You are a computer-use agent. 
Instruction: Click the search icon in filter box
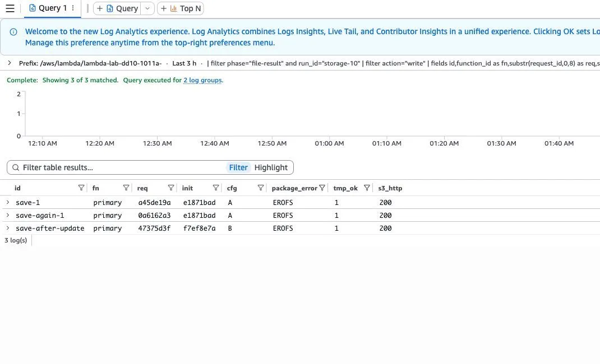pyautogui.click(x=16, y=167)
